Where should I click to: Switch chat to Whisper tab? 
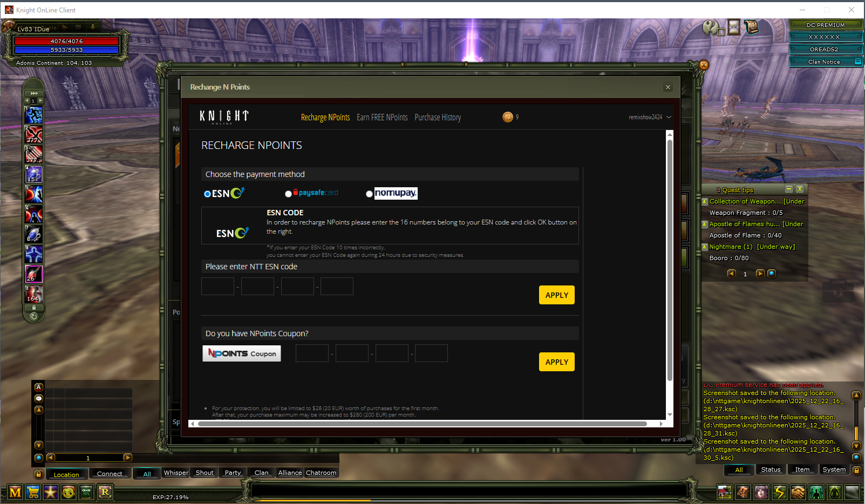coord(176,473)
